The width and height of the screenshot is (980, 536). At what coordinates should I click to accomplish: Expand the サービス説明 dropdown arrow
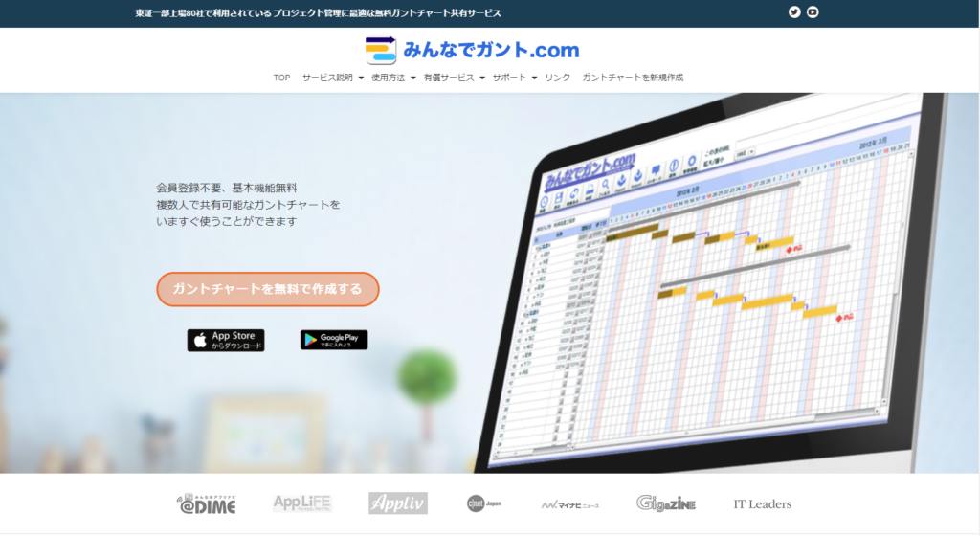pyautogui.click(x=361, y=78)
